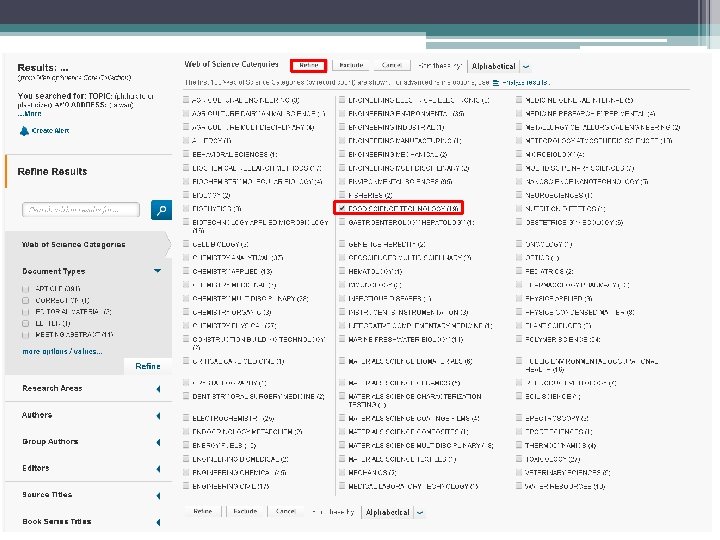720x540 pixels.
Task: Click the bottom Cancel button
Action: (285, 512)
